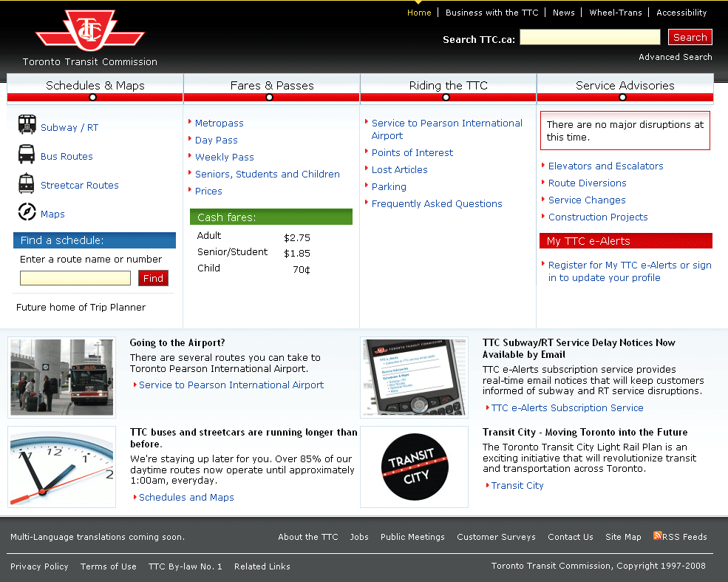
Task: Click the smartphone e-Alerts thumbnail
Action: pyautogui.click(x=414, y=377)
